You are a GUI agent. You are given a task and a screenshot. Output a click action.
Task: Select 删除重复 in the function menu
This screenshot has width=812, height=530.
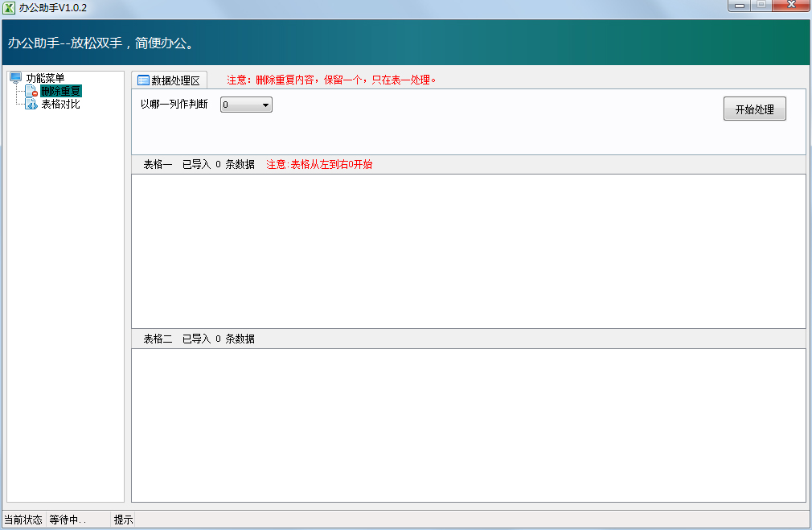click(x=60, y=91)
